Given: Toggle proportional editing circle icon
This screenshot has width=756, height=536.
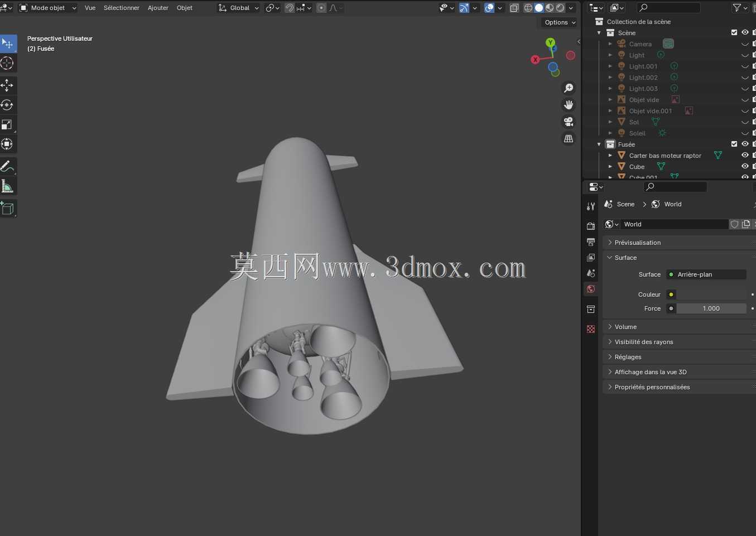Looking at the screenshot, I should (x=321, y=8).
